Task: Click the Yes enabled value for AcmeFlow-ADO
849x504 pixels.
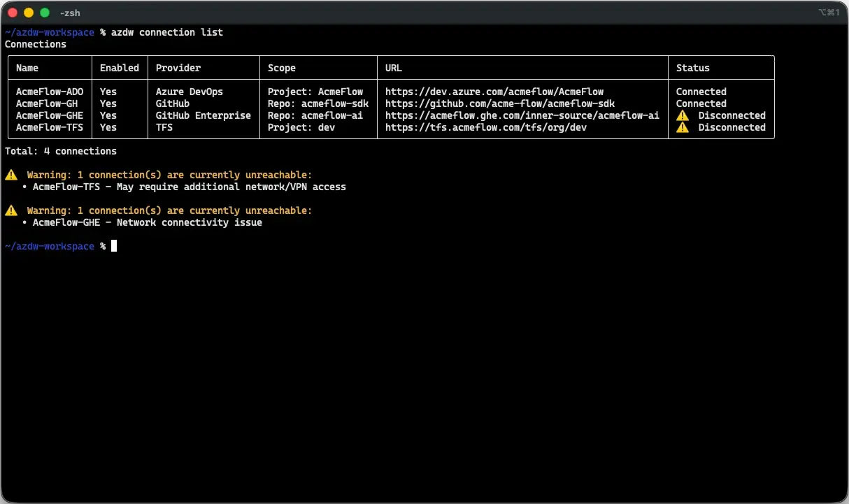Action: click(x=108, y=92)
